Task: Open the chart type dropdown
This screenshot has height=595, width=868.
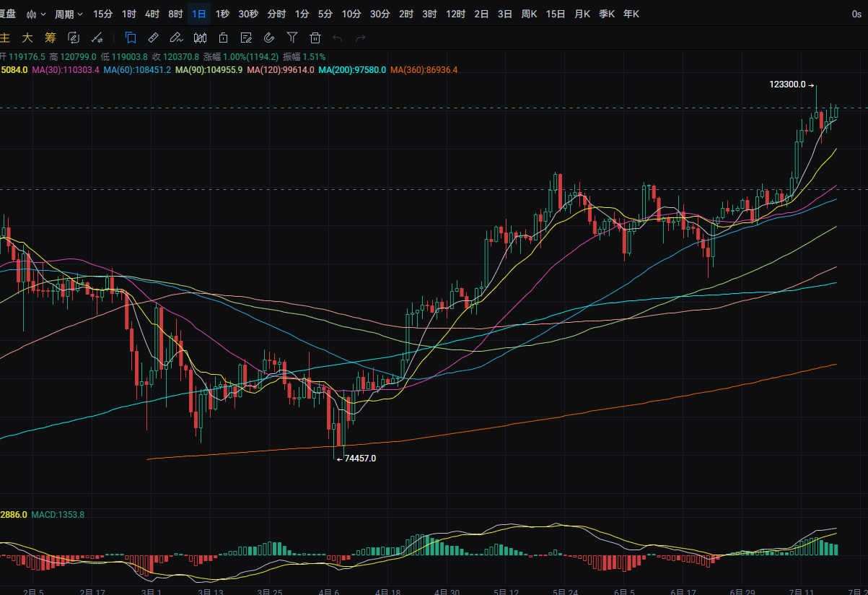Action: pos(36,14)
